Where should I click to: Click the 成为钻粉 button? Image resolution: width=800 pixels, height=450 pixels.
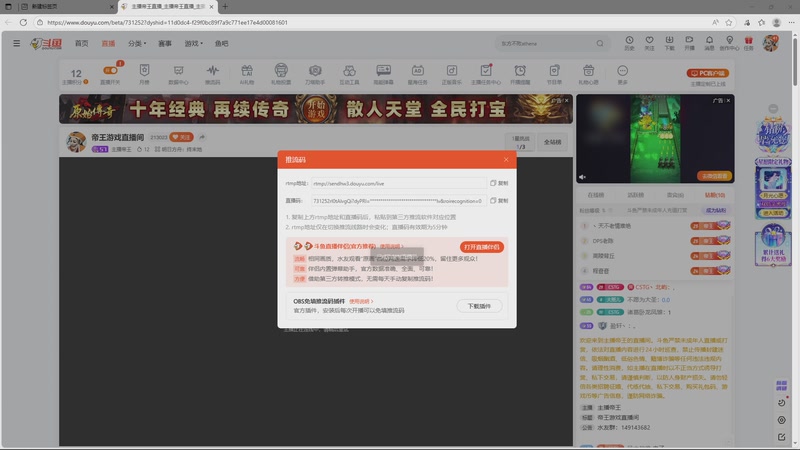pyautogui.click(x=716, y=210)
